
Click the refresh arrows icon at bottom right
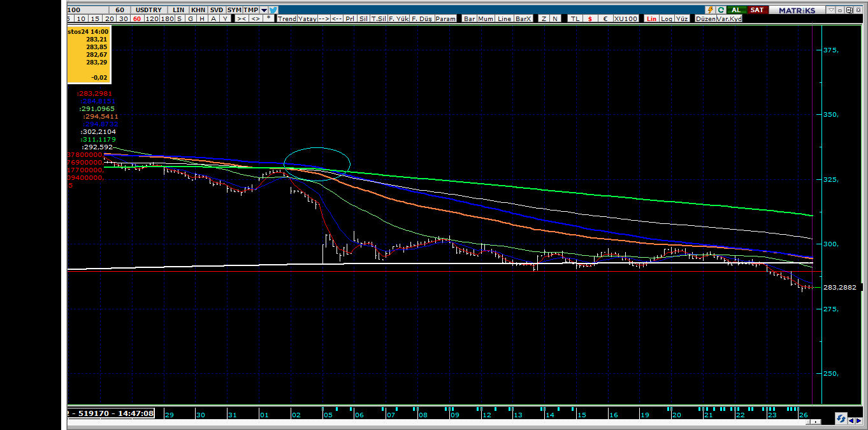[841, 419]
